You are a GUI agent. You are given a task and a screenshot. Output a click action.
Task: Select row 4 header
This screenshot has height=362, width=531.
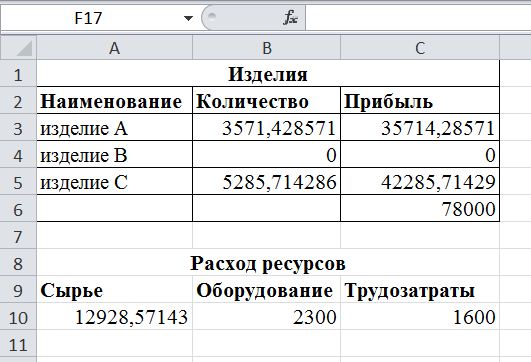[x=18, y=155]
